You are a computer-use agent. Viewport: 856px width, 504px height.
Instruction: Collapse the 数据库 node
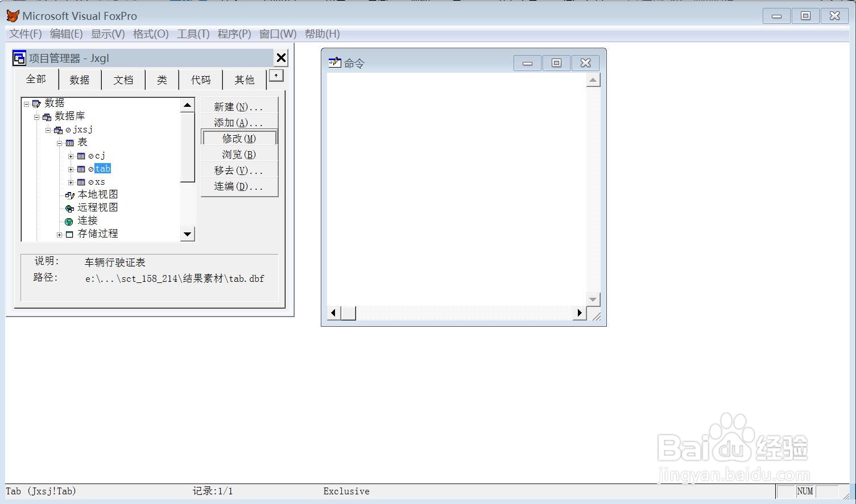point(36,117)
